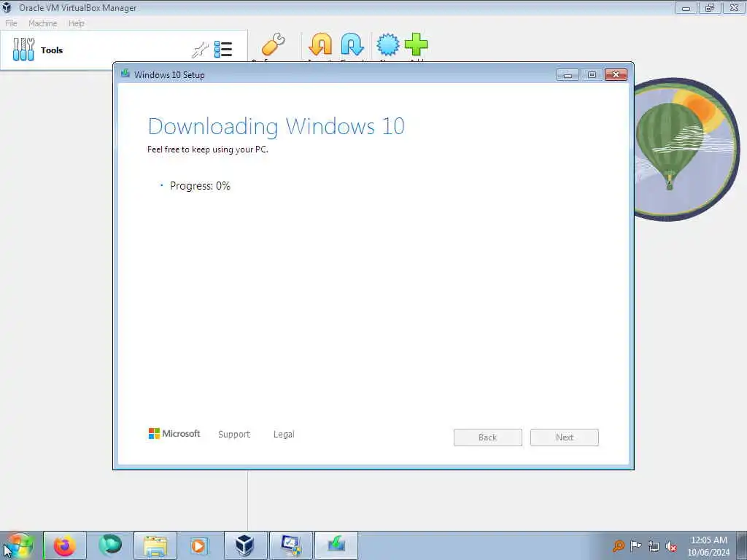The width and height of the screenshot is (747, 560).
Task: Click the Next button in Windows 10 Setup
Action: (565, 437)
